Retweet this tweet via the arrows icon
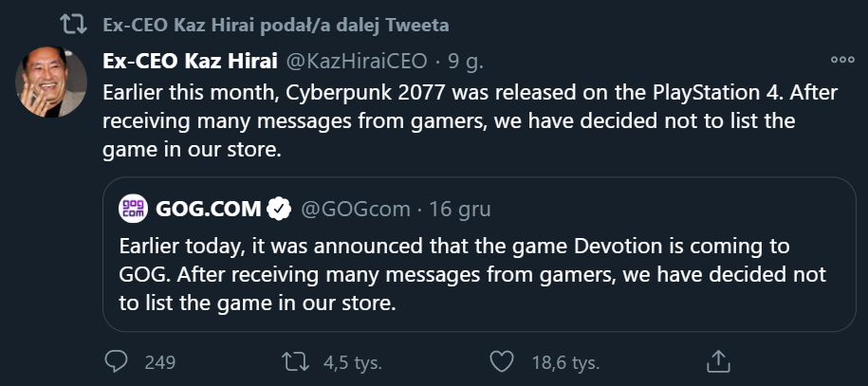The image size is (868, 386). pos(296,361)
